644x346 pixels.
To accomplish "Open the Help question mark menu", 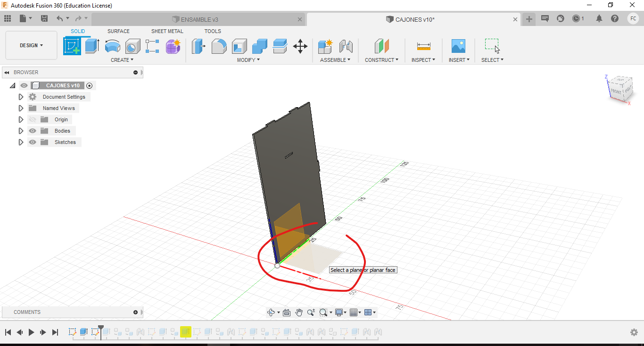I will coord(615,18).
